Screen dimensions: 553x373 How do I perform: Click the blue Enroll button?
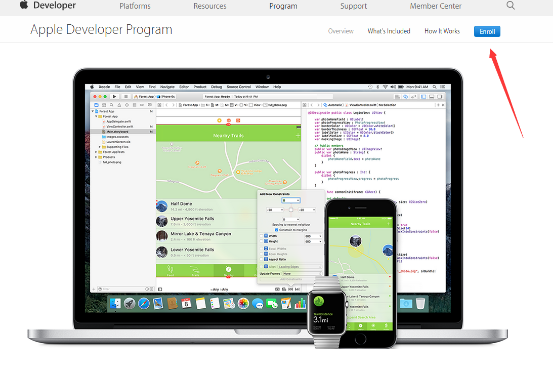(x=487, y=31)
